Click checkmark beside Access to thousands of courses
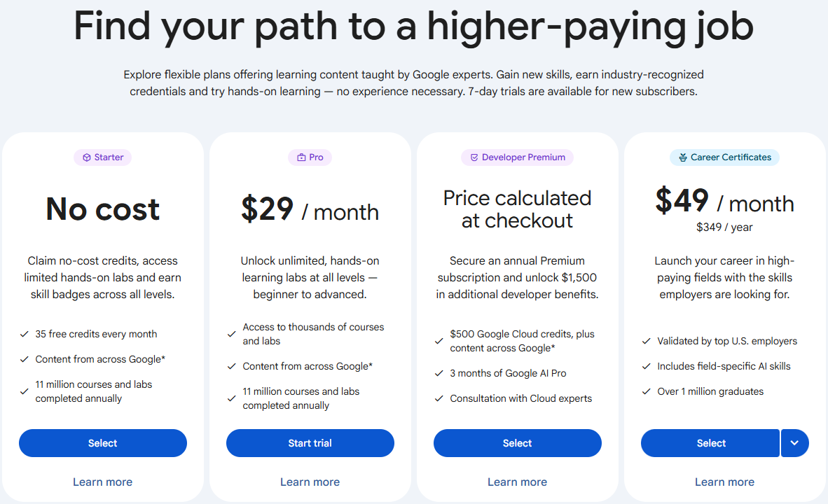The width and height of the screenshot is (828, 504). coord(232,334)
